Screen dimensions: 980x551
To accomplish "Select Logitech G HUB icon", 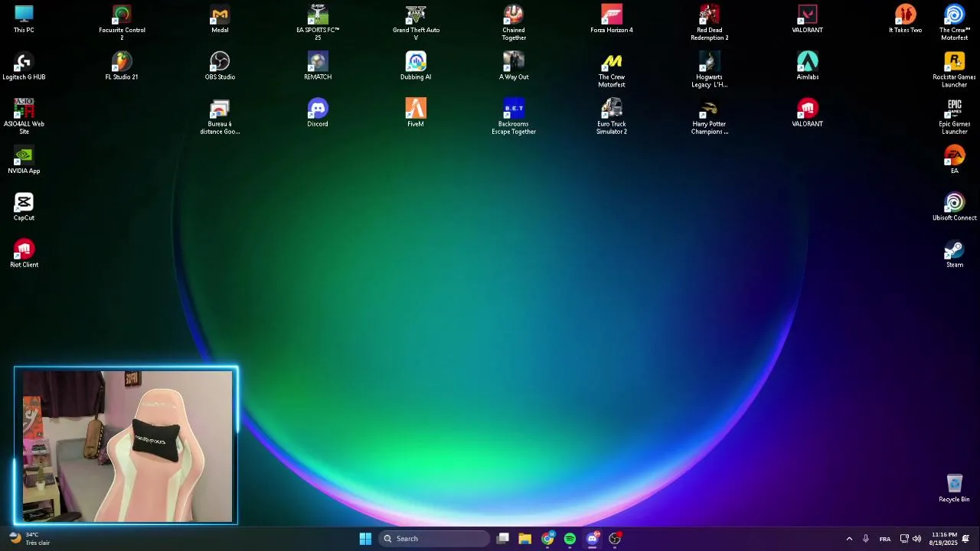I will pos(24,66).
